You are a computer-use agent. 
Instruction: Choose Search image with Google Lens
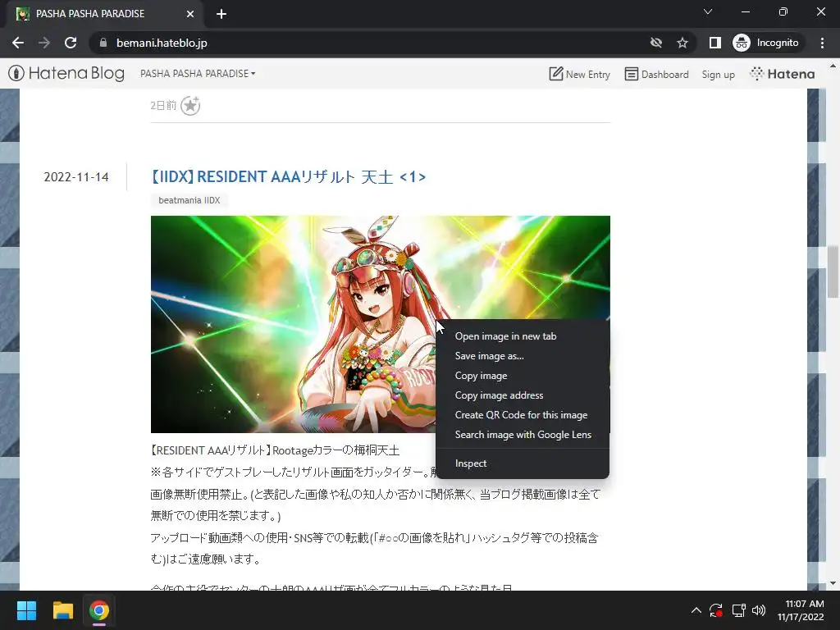click(523, 435)
